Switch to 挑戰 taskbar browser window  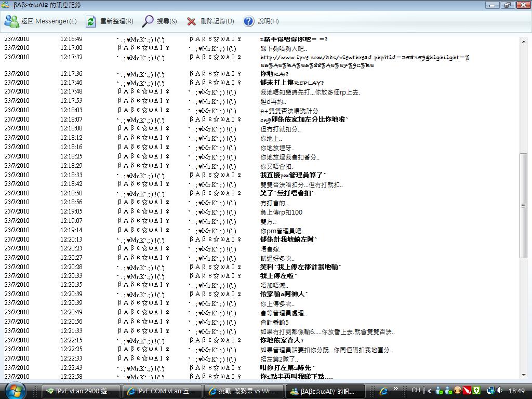pos(243,391)
